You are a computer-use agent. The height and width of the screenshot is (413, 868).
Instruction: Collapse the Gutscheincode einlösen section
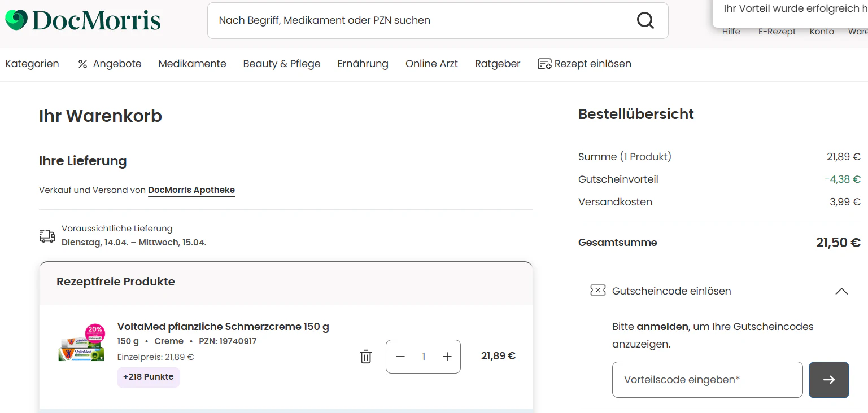(x=841, y=291)
